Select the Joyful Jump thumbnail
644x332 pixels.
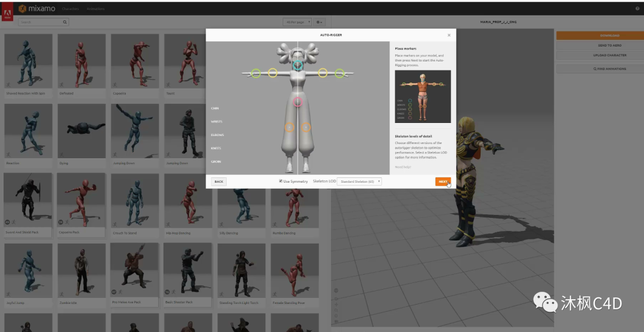29,270
